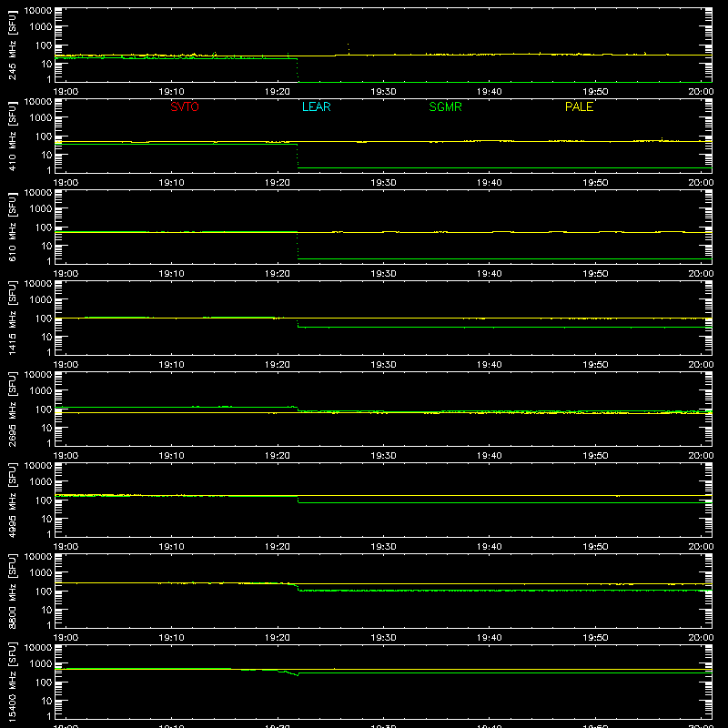This screenshot has width=728, height=728.
Task: Click the '100' y-axis value of the 610 MHz plot
Action: coord(44,227)
